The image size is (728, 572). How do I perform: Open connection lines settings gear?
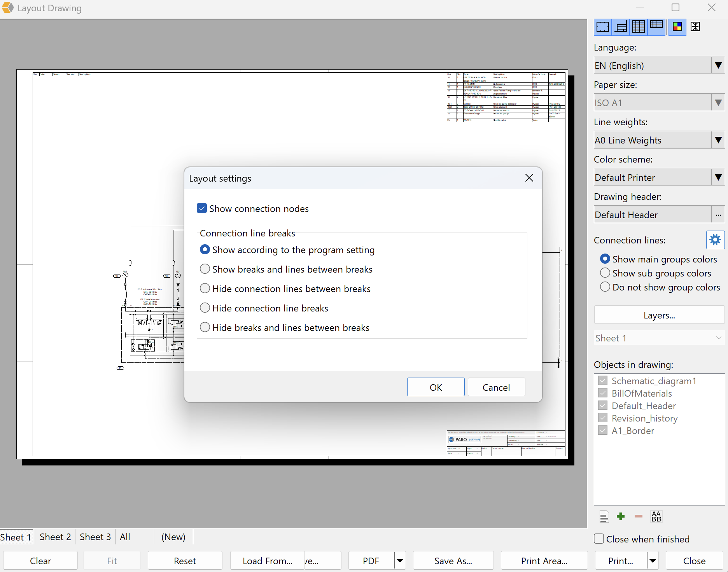click(x=715, y=240)
